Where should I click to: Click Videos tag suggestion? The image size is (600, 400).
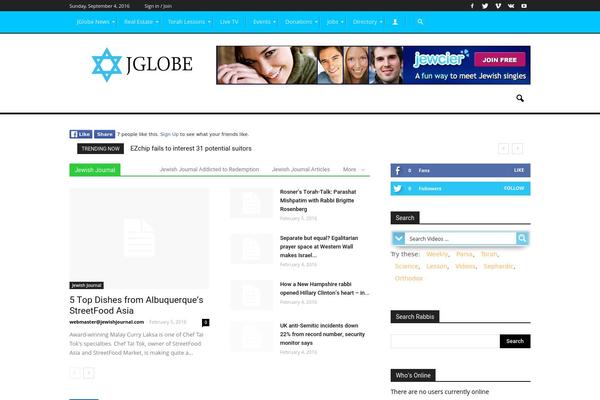[465, 266]
